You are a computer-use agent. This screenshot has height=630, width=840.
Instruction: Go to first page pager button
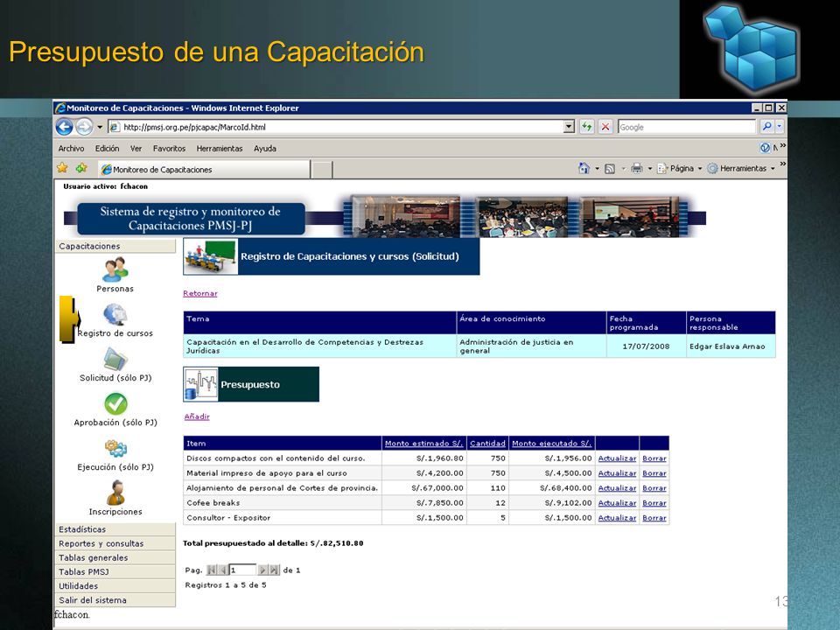[x=212, y=570]
